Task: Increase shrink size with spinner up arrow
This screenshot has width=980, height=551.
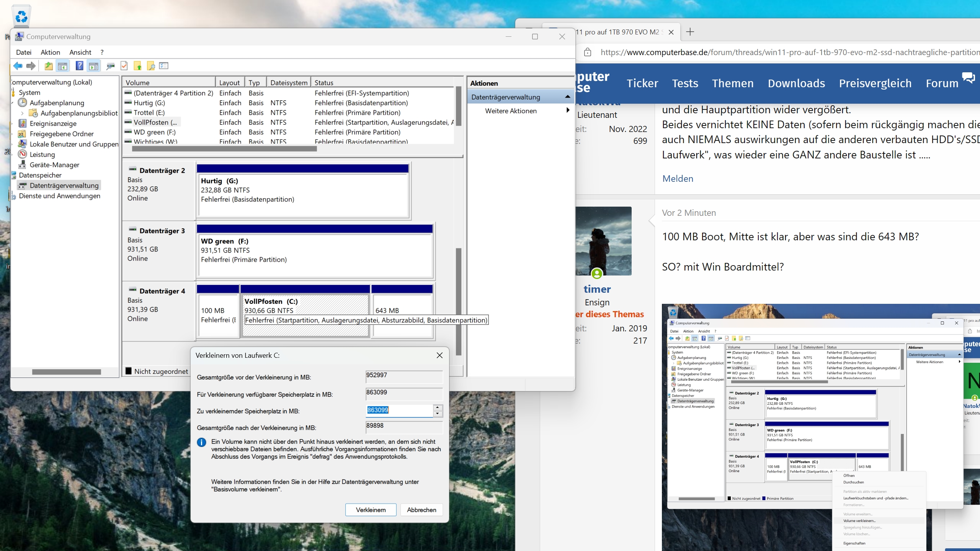Action: pos(438,408)
